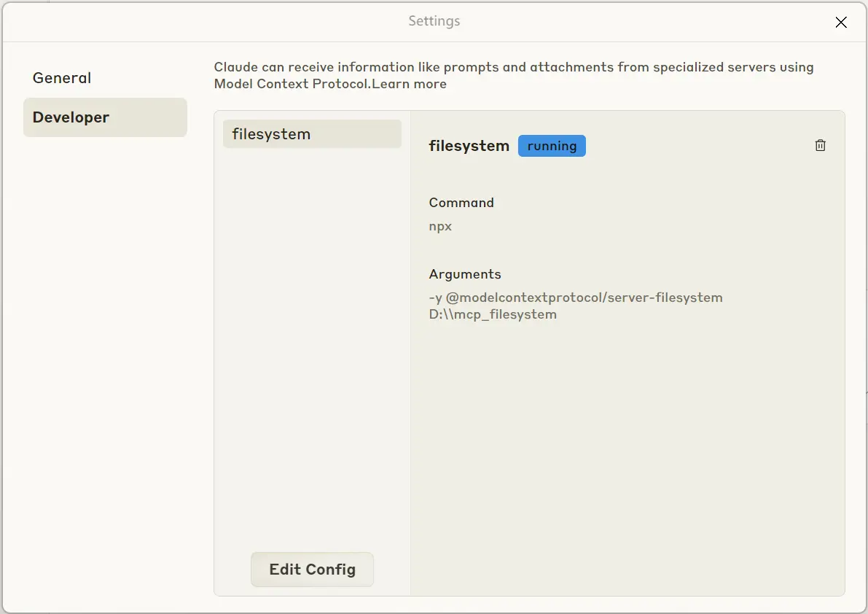Click the bold filesystem heading in details
This screenshot has width=868, height=614.
click(469, 146)
